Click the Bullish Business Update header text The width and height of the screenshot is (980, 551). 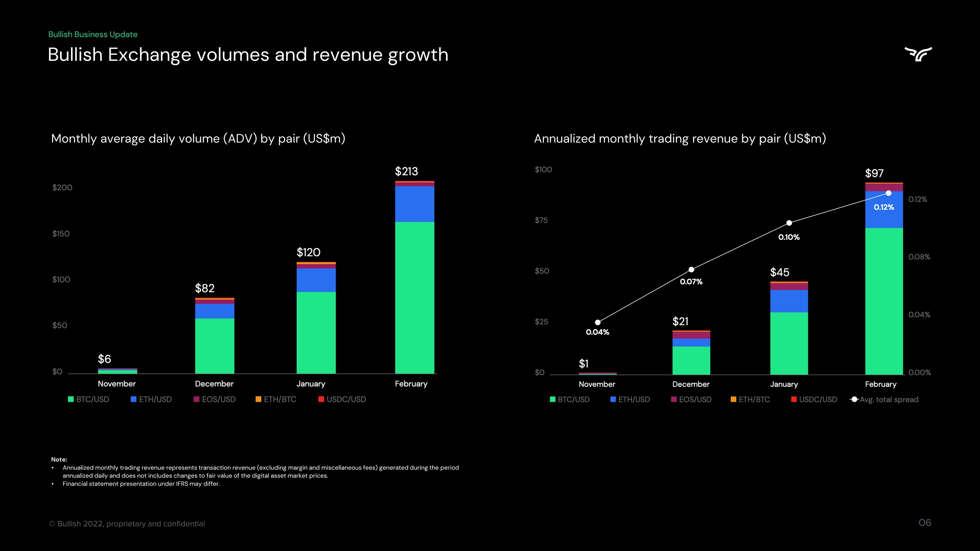pyautogui.click(x=93, y=34)
